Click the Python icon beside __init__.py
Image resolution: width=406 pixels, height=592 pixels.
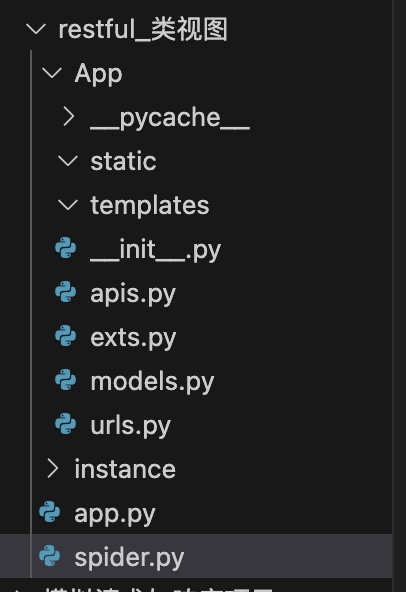[x=66, y=248]
